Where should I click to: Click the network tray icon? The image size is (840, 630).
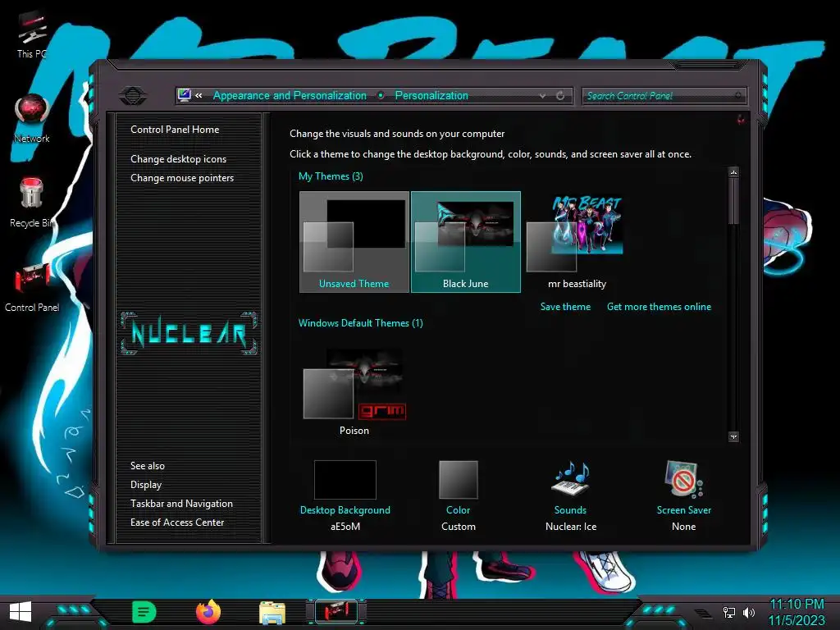pos(729,612)
